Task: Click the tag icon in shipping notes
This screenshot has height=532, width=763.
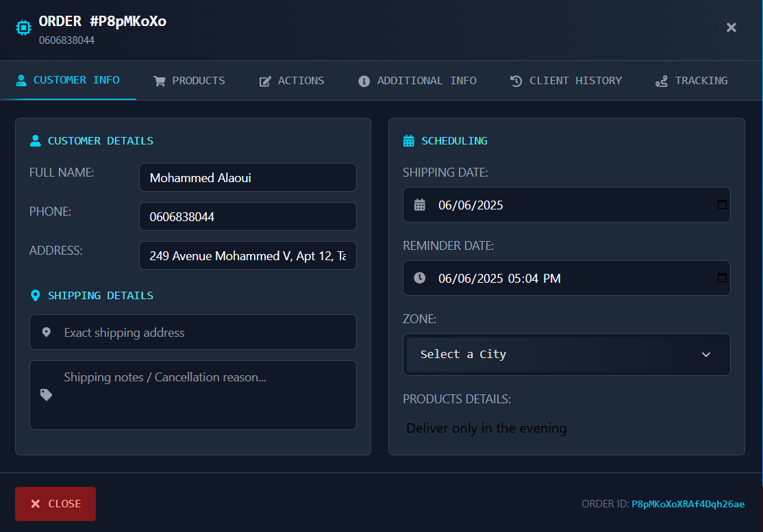Action: (47, 395)
